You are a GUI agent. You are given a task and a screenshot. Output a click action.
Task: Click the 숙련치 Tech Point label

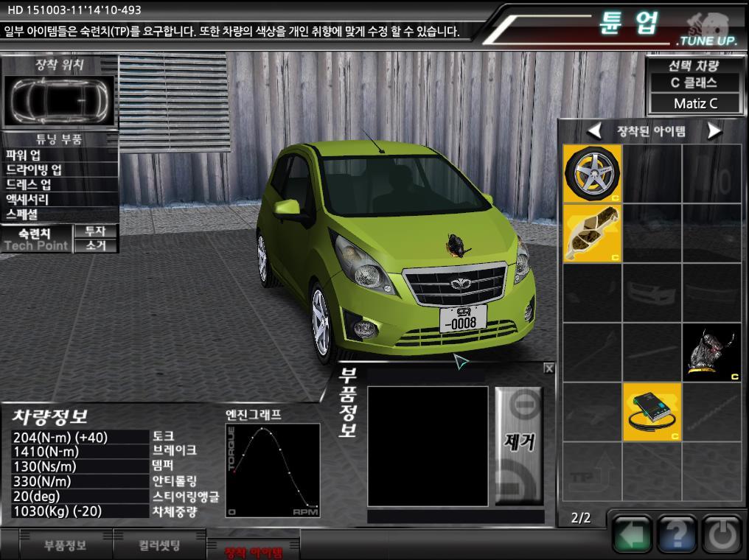(36, 239)
